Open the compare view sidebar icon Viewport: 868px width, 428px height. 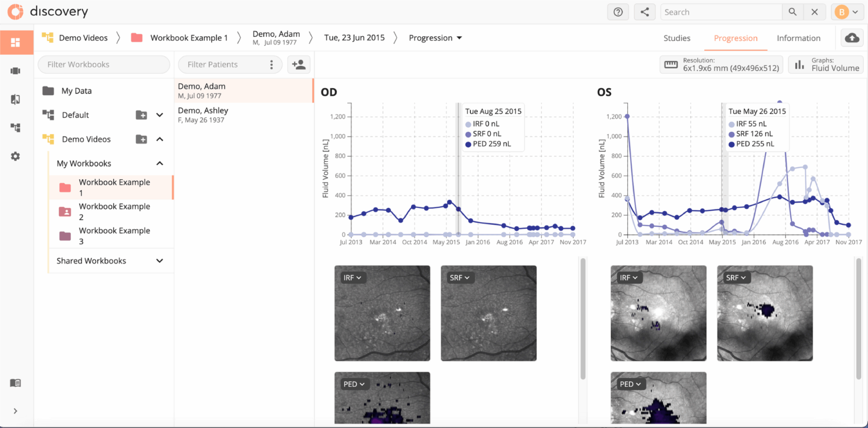pyautogui.click(x=16, y=99)
